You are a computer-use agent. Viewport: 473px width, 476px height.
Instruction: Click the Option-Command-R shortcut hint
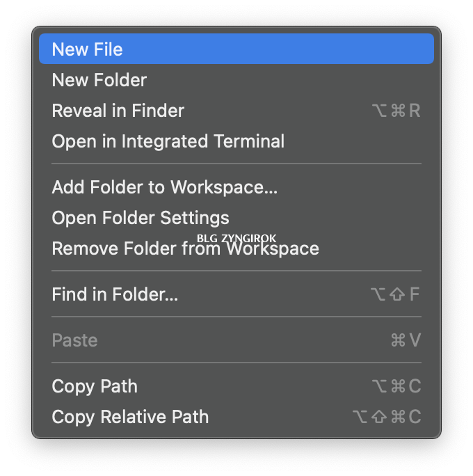click(x=396, y=111)
